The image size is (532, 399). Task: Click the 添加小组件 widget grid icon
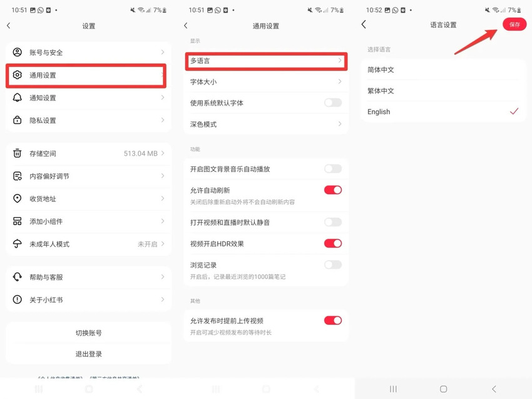(16, 221)
